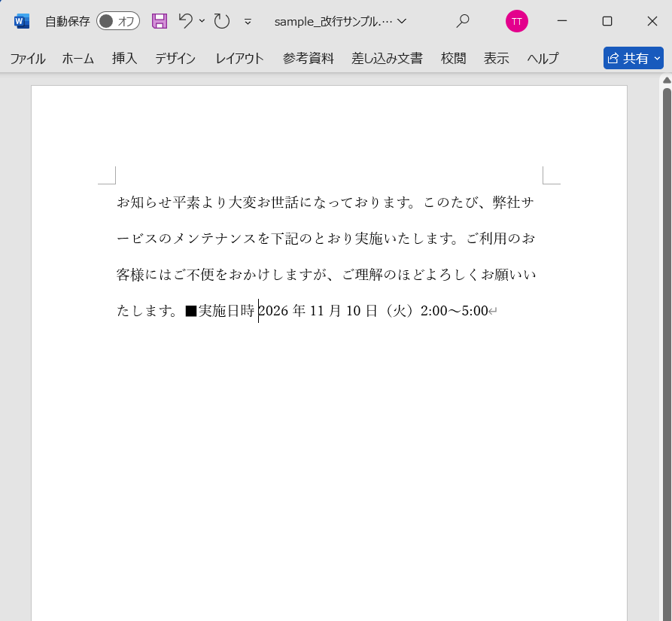Open the ファイル tab

click(28, 58)
